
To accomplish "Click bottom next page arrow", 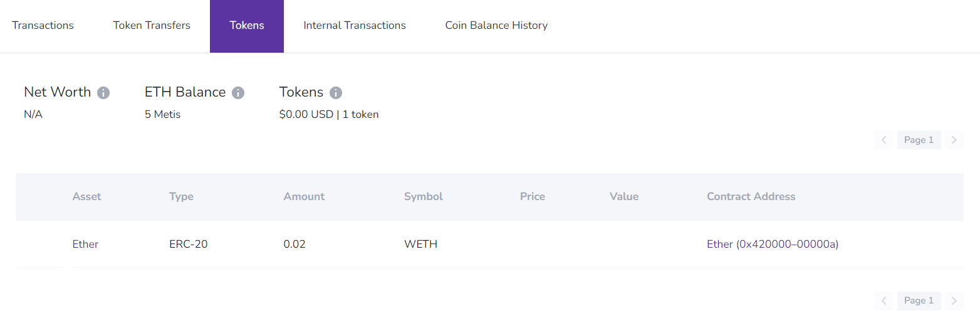I will click(954, 300).
